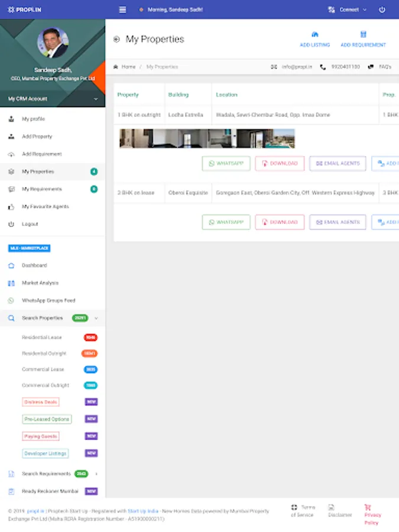Image resolution: width=399 pixels, height=532 pixels.
Task: Click the phone number 9920401100
Action: pyautogui.click(x=345, y=67)
